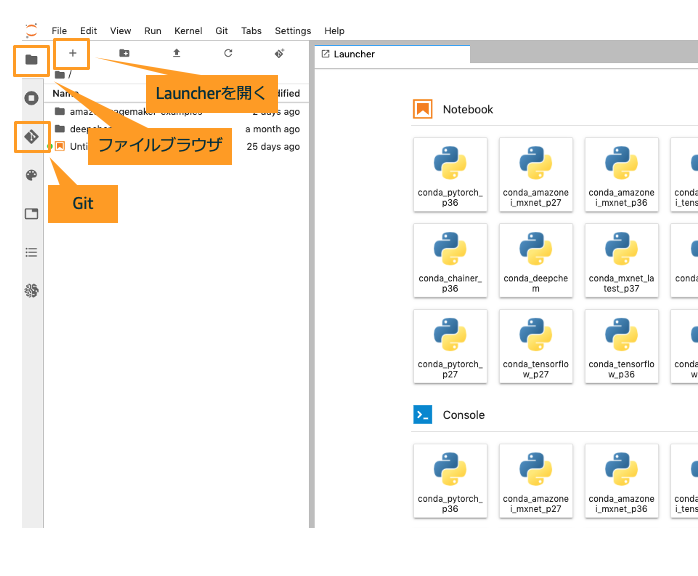Click the Jupyter logo icon
The image size is (698, 576).
pyautogui.click(x=31, y=30)
